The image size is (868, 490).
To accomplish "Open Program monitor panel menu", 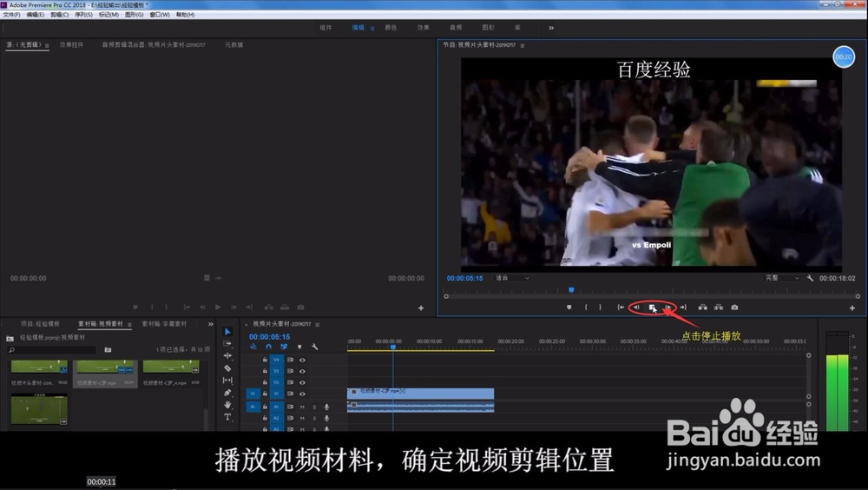I will coord(523,45).
